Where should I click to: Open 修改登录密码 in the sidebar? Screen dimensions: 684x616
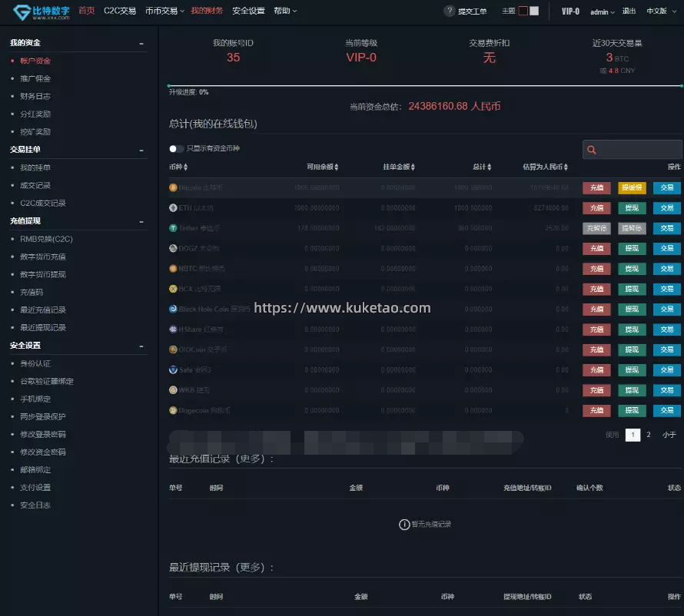(x=43, y=435)
